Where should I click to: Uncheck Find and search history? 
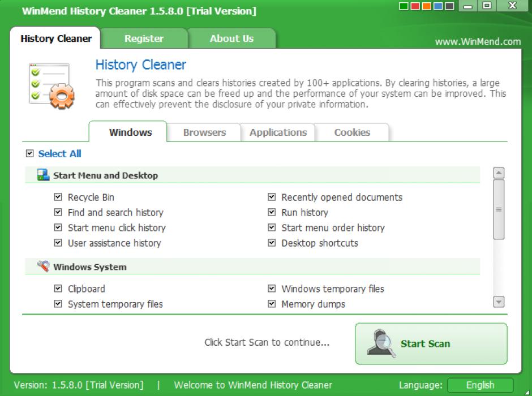(58, 212)
